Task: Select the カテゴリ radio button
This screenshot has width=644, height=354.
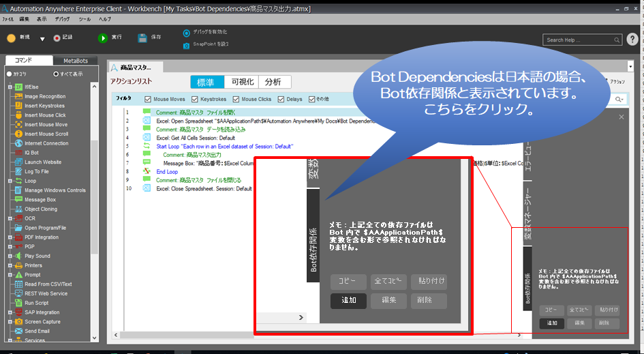Action: click(9, 74)
